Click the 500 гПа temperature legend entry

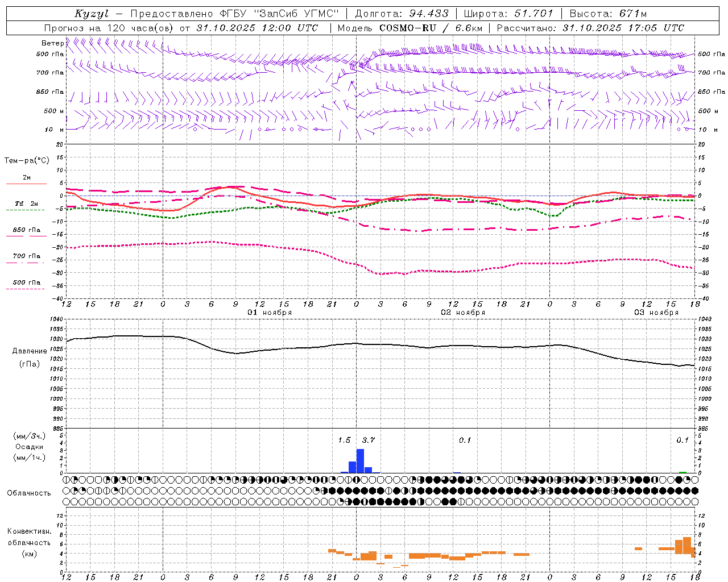click(x=26, y=282)
